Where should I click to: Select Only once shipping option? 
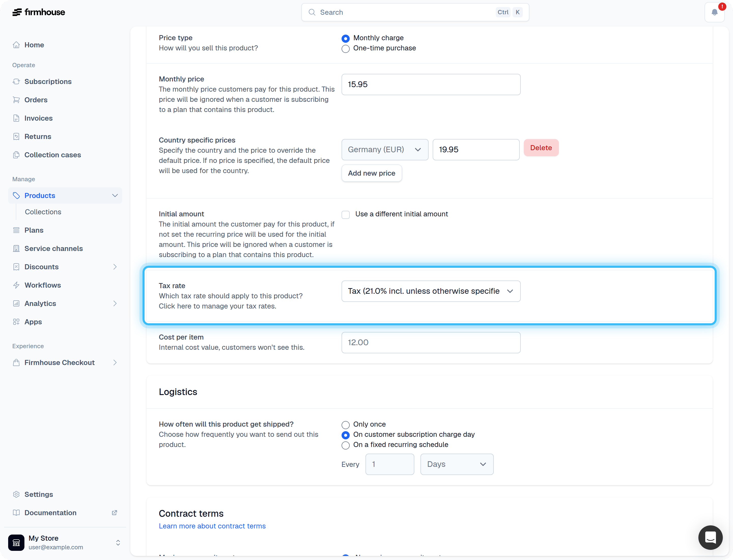346,425
